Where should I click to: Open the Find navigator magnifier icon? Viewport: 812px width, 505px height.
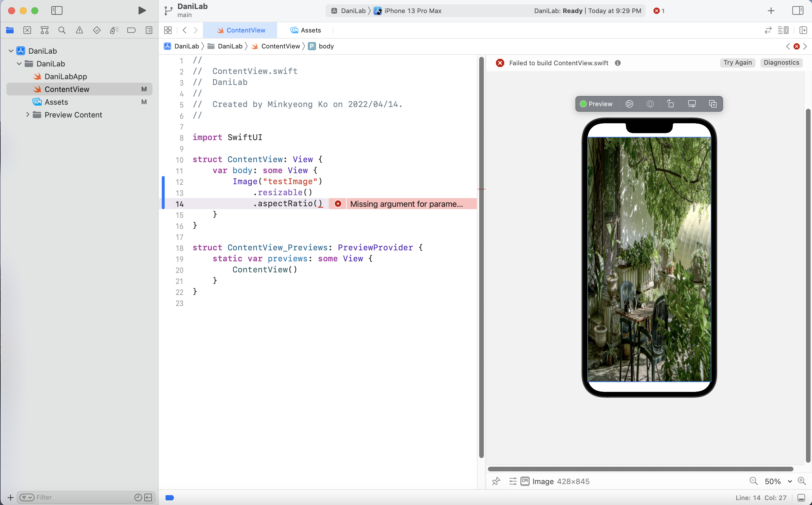[x=62, y=30]
